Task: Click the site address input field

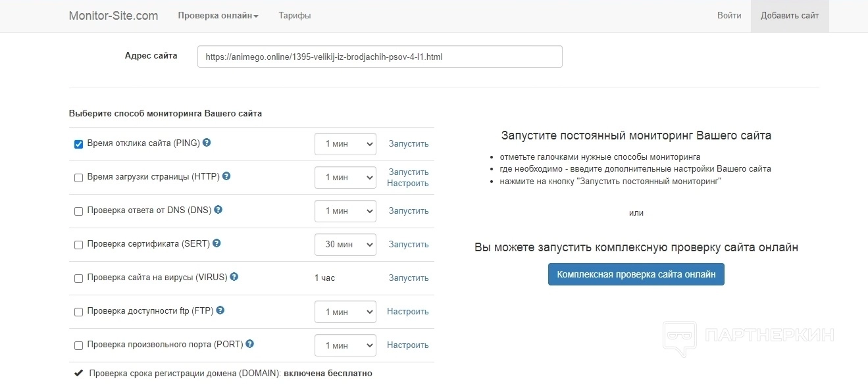Action: pyautogui.click(x=380, y=57)
